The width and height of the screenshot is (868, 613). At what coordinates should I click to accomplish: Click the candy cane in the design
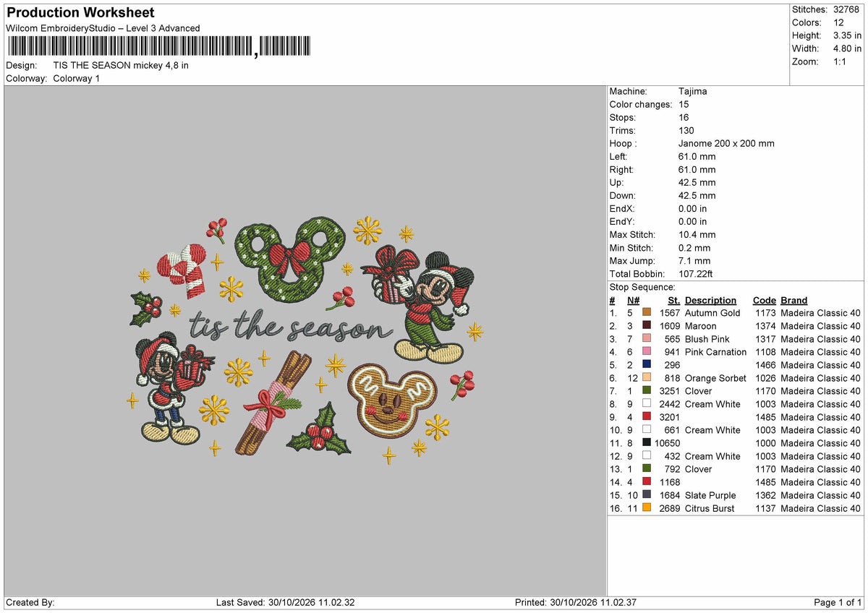click(x=183, y=271)
